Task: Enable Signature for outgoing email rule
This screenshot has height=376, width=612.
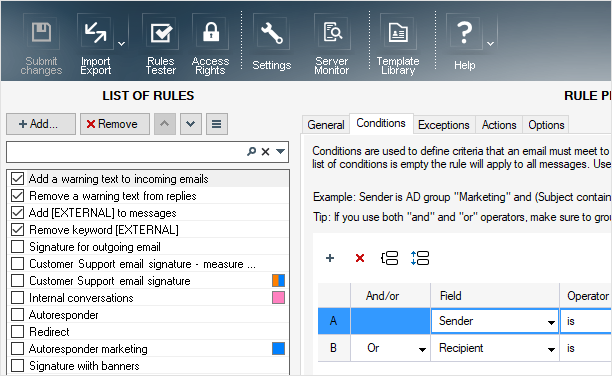Action: (18, 247)
